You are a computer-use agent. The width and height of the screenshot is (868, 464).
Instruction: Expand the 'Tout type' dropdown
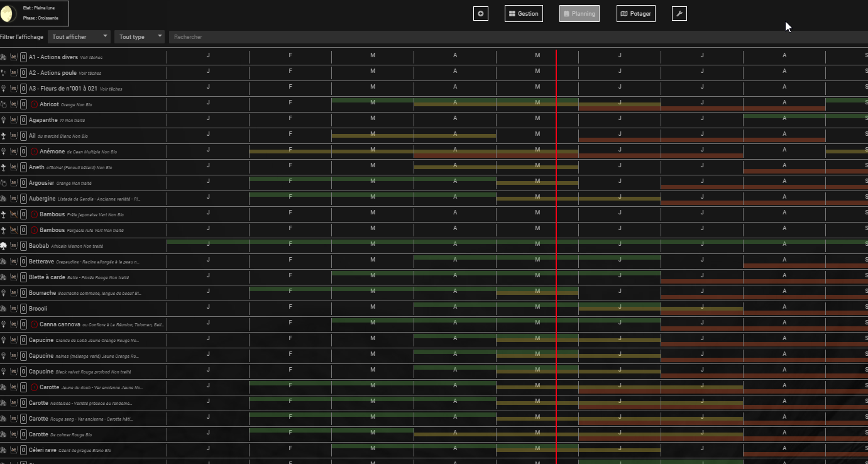pyautogui.click(x=140, y=37)
